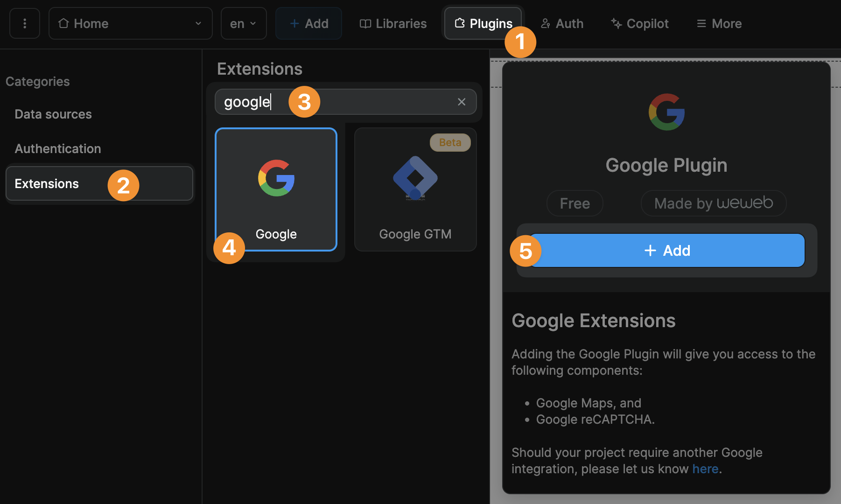Open the Plugins panel icon
The image size is (841, 504).
tap(461, 23)
